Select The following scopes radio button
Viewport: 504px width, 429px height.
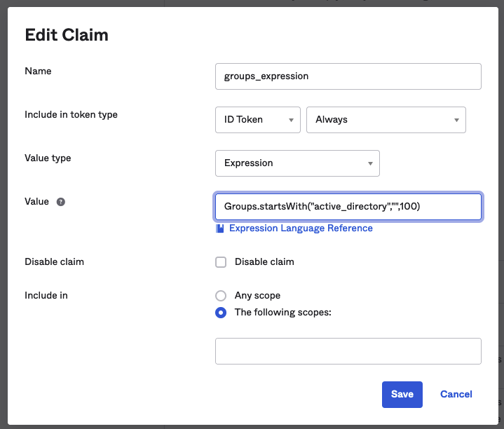coord(221,313)
